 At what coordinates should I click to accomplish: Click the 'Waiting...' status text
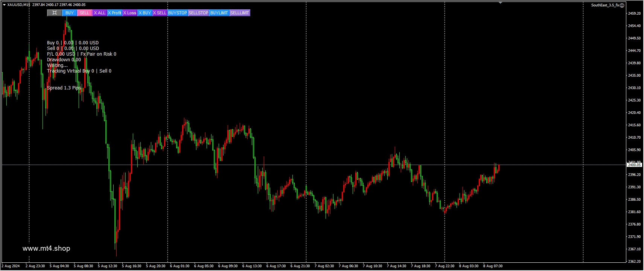pos(57,65)
